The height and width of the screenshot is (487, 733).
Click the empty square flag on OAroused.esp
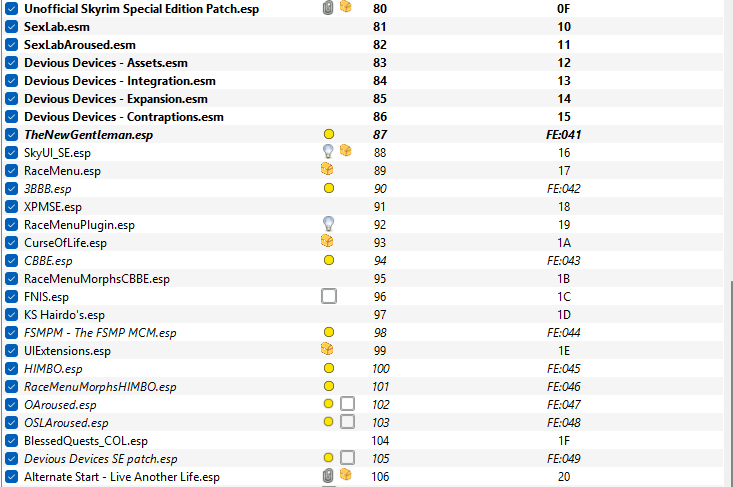point(347,404)
